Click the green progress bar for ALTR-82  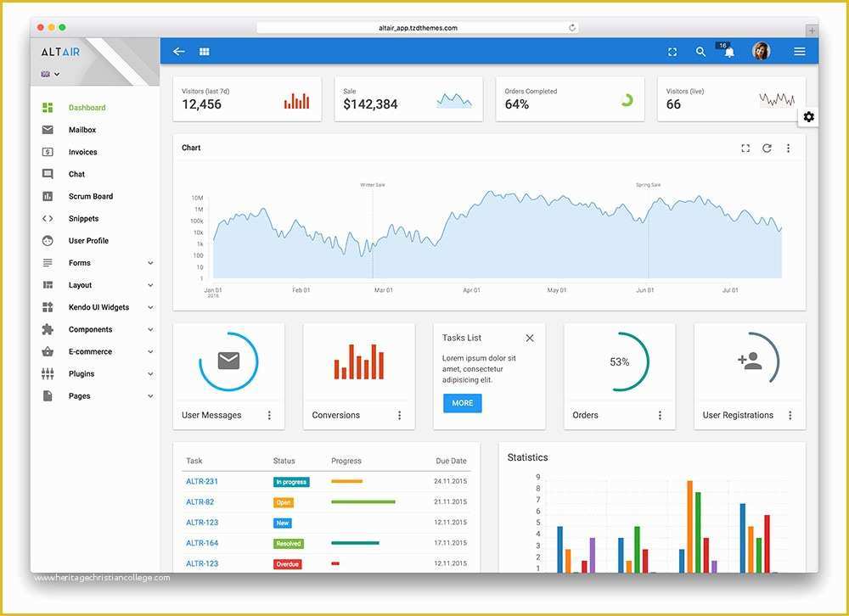click(363, 501)
